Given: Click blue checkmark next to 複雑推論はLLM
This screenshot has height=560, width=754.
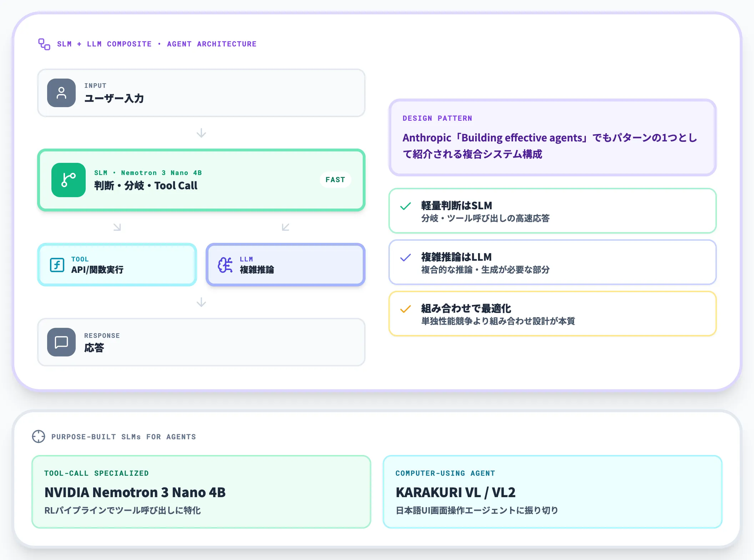Looking at the screenshot, I should click(x=406, y=257).
